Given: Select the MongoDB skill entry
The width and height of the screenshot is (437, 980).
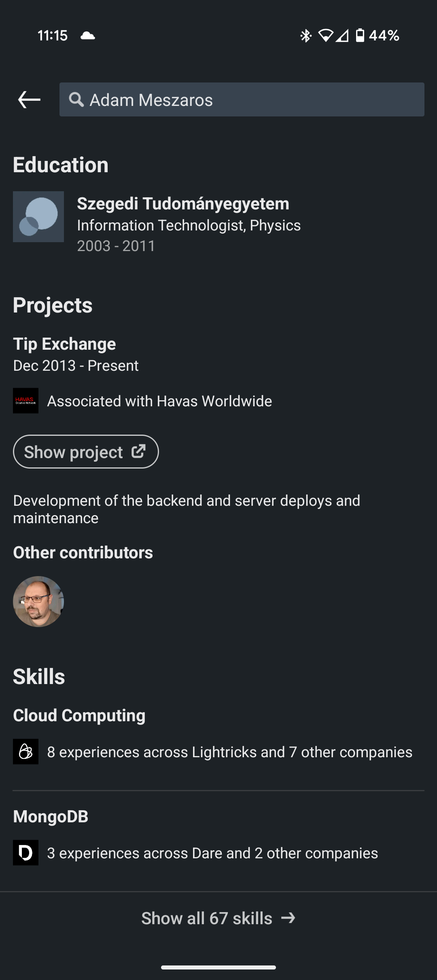Looking at the screenshot, I should pos(51,817).
